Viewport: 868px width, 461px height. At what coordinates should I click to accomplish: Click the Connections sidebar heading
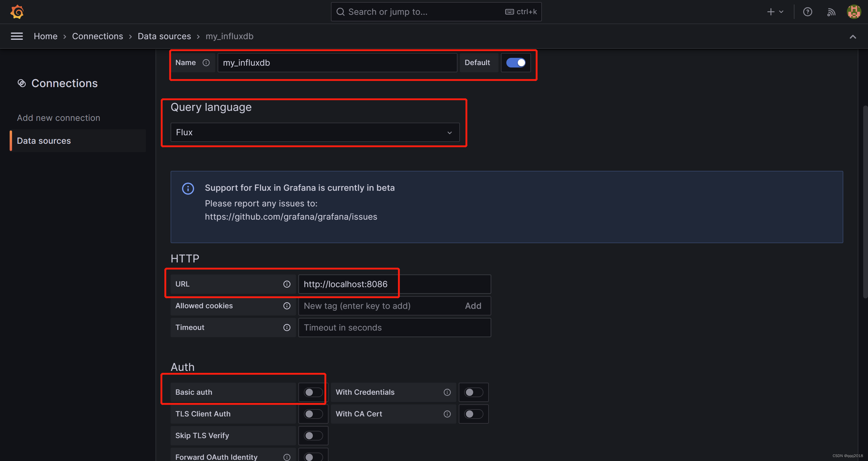point(64,83)
